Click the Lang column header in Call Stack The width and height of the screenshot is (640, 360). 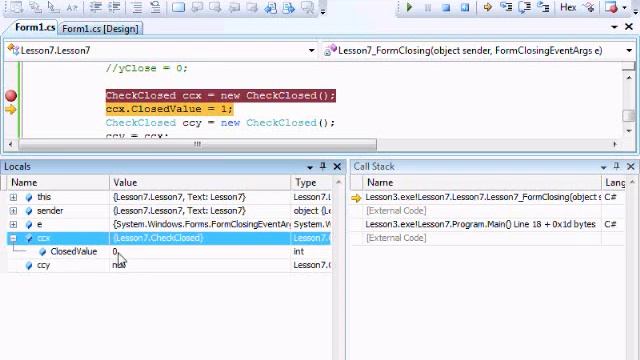(x=614, y=182)
